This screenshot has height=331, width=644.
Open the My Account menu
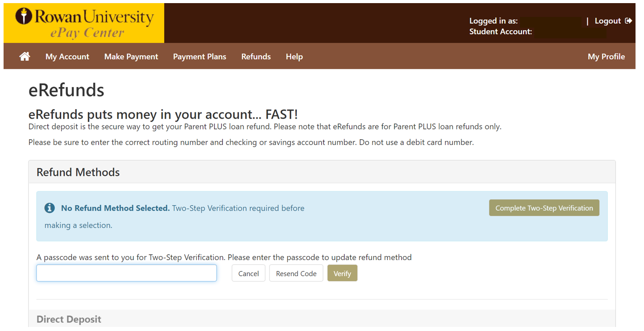67,57
